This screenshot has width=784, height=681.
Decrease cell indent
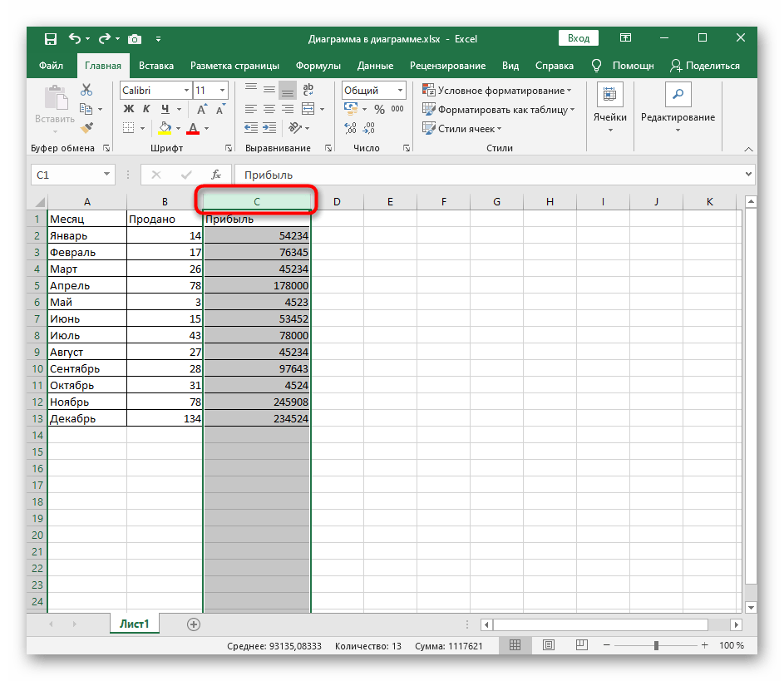251,128
